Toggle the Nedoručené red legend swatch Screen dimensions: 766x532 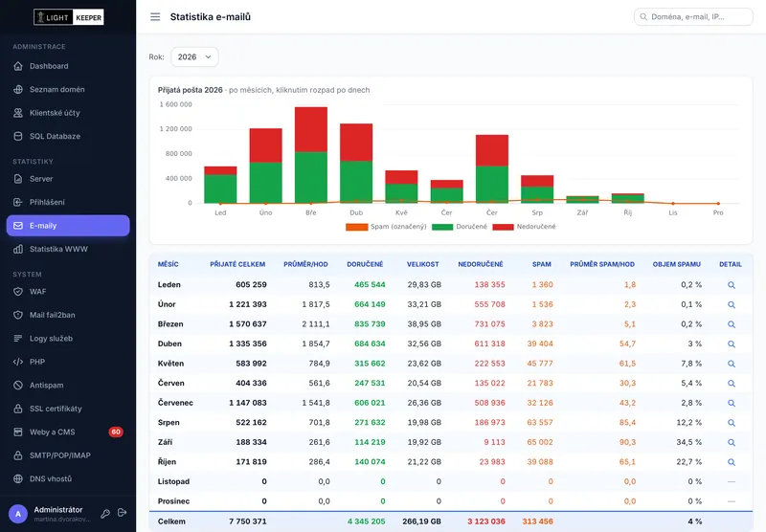(x=504, y=227)
